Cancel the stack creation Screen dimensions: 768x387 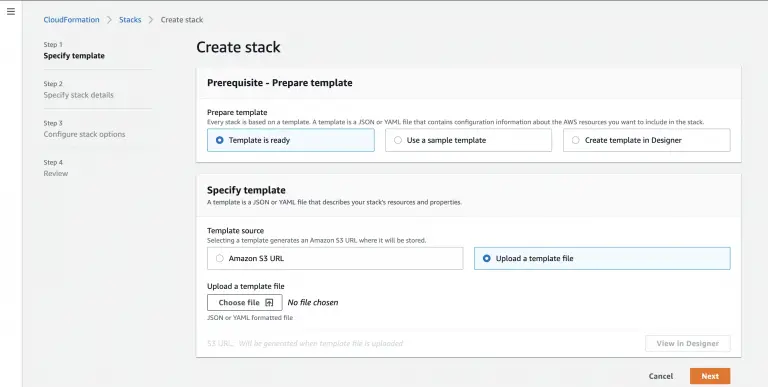[x=661, y=376]
